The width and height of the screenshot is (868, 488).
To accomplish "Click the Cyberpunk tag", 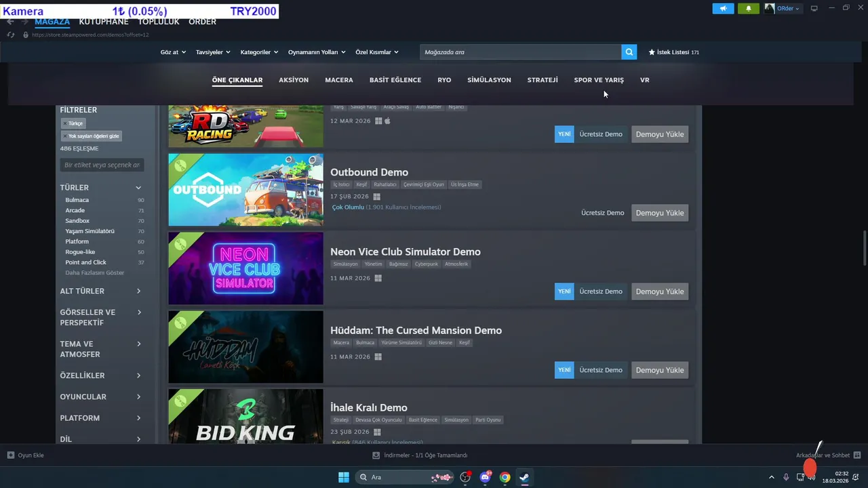I will click(427, 264).
